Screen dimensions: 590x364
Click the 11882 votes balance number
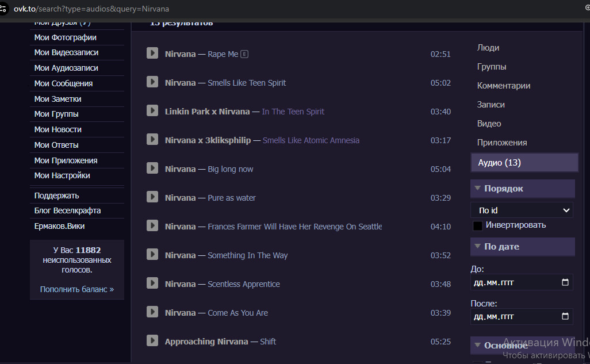pos(88,250)
